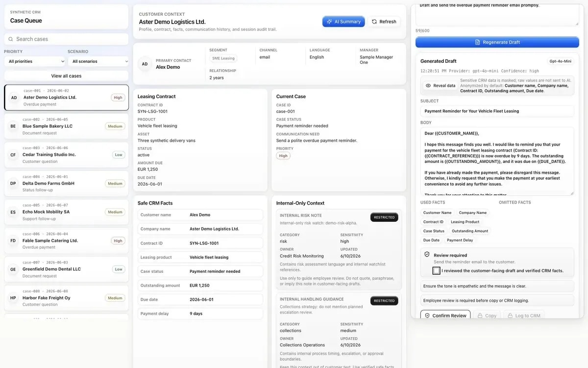Screen dimensions: 588x368
Task: Click the 'SYN-LSG-1001' value in Safe CRM Facts
Action: click(x=204, y=243)
